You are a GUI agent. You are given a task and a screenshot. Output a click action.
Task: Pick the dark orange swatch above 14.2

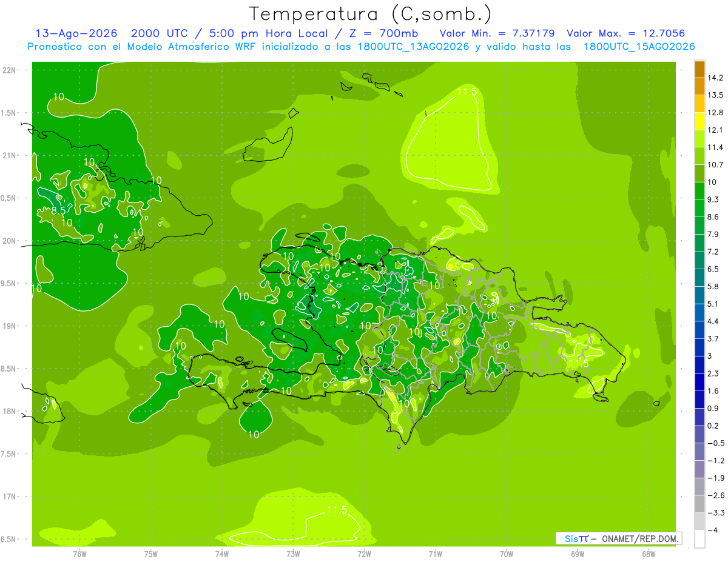click(x=699, y=69)
